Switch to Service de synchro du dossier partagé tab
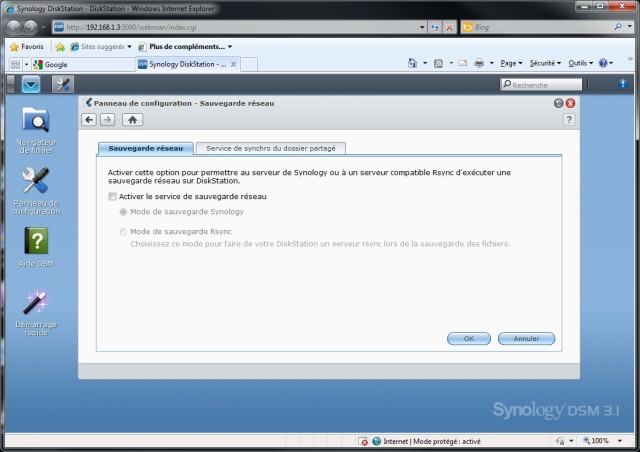Viewport: 640px width, 452px height. 271,148
